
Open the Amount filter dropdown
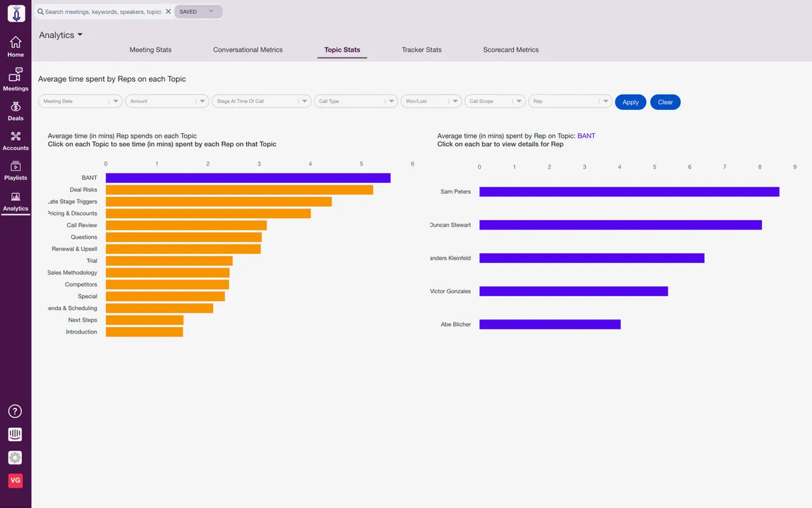click(167, 101)
